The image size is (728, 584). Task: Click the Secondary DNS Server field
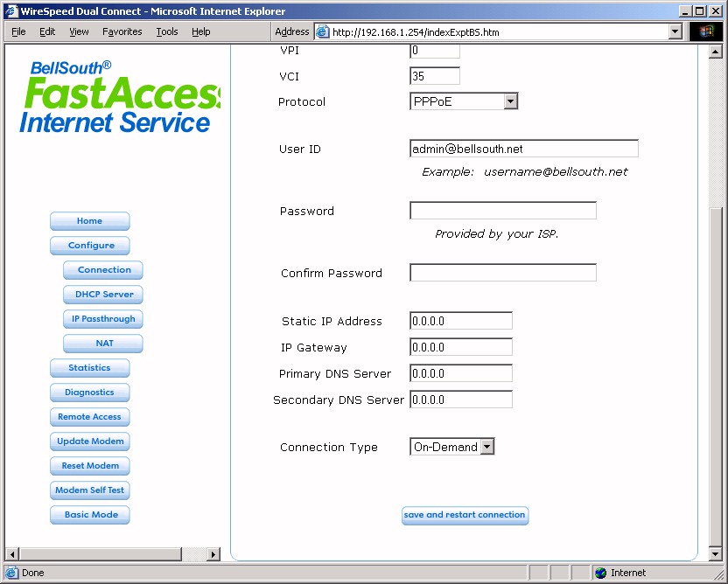point(461,400)
